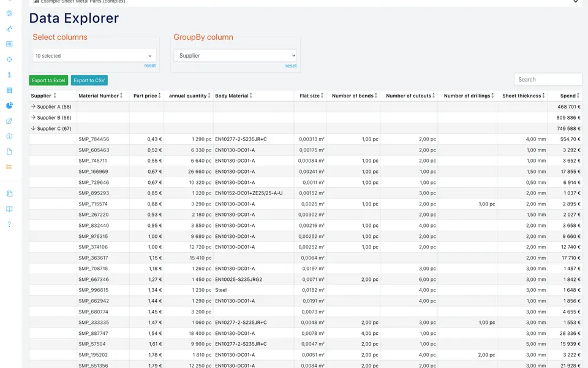
Task: Select material number SMP_784456
Action: (x=94, y=139)
